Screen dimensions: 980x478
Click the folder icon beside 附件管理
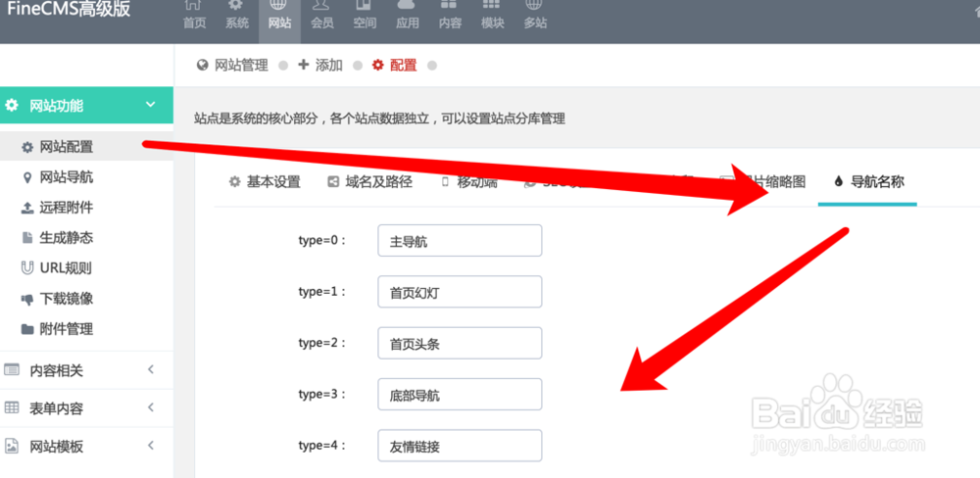26,329
